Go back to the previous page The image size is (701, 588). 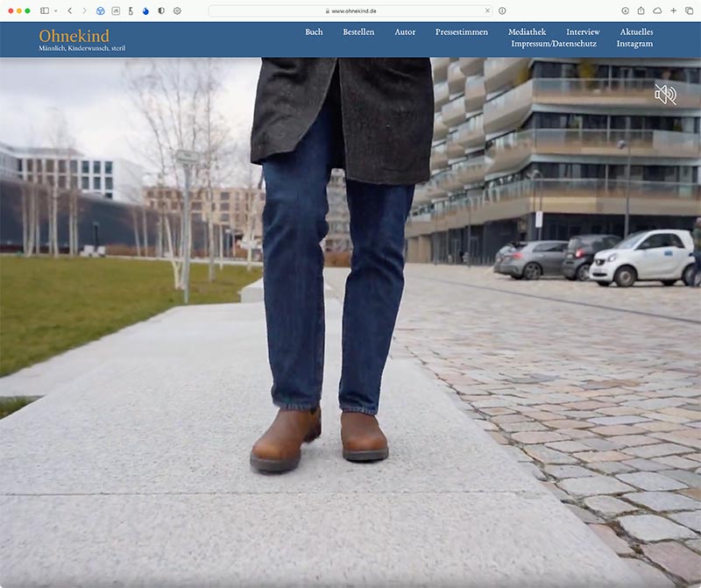[70, 11]
